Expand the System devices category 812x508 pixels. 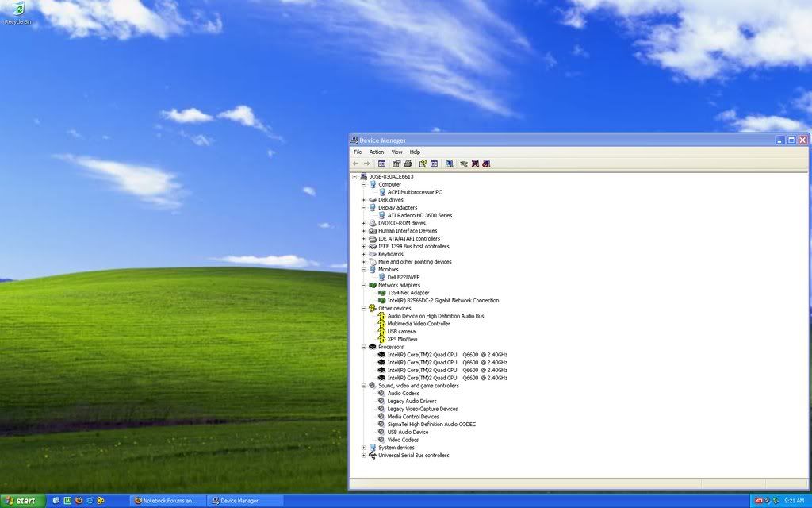[x=363, y=448]
